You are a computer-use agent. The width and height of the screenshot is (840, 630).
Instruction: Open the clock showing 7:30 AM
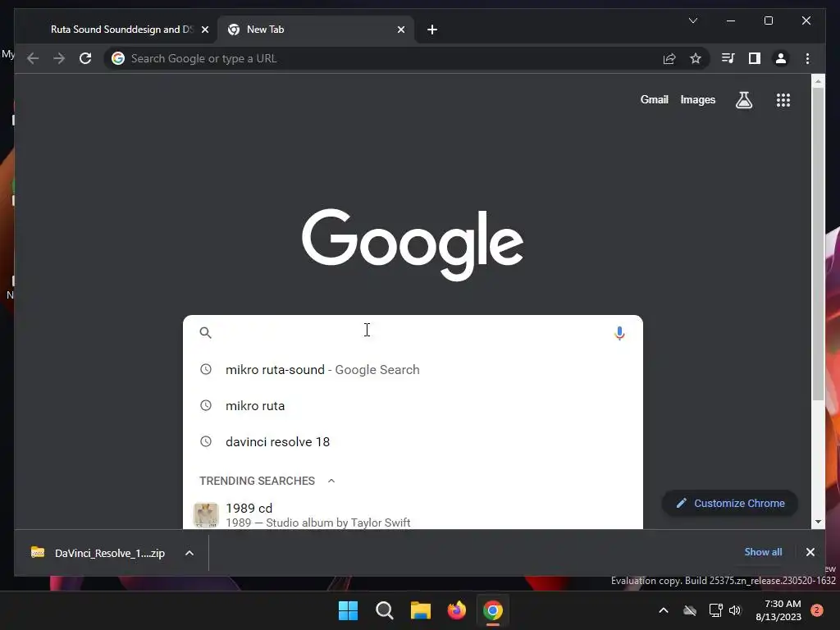[x=778, y=610]
